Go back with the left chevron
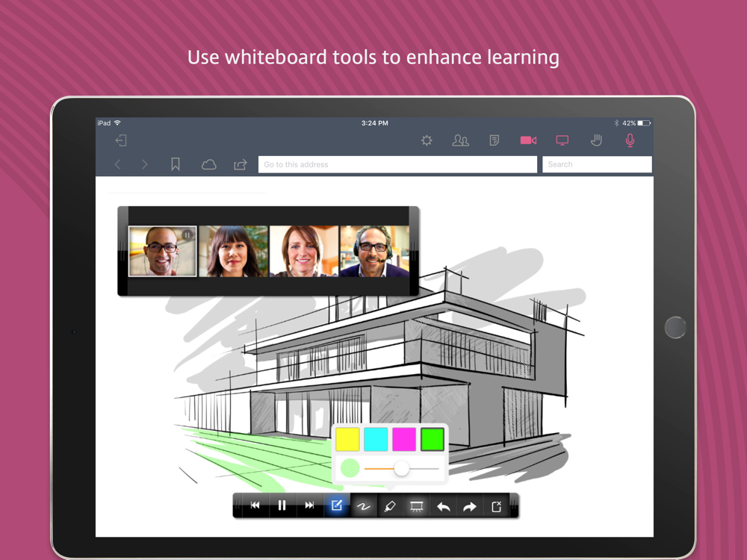The width and height of the screenshot is (747, 560). pos(117,164)
